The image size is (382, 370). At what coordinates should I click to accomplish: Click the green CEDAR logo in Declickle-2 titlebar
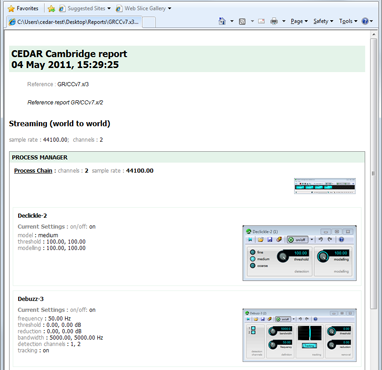tap(249, 232)
